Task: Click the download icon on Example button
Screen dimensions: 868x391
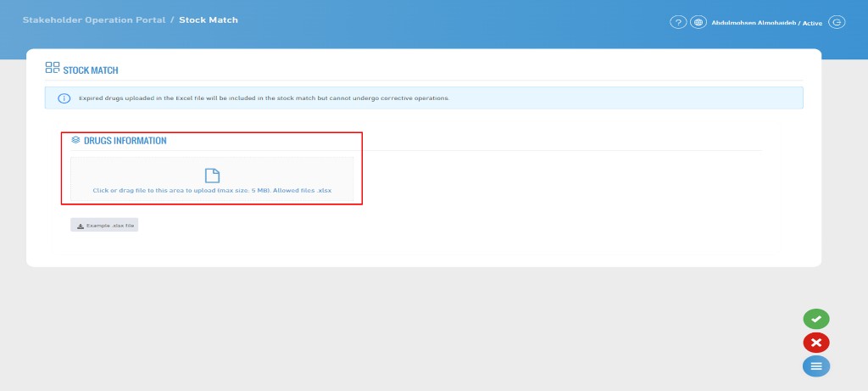Action: coord(81,226)
